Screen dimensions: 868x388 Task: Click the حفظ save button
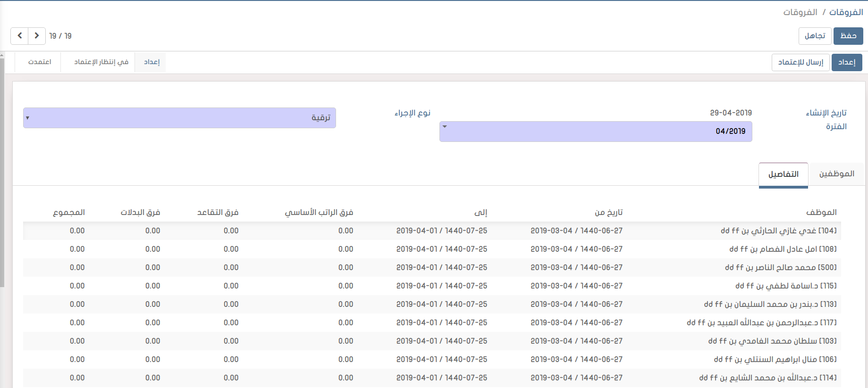[x=848, y=36]
